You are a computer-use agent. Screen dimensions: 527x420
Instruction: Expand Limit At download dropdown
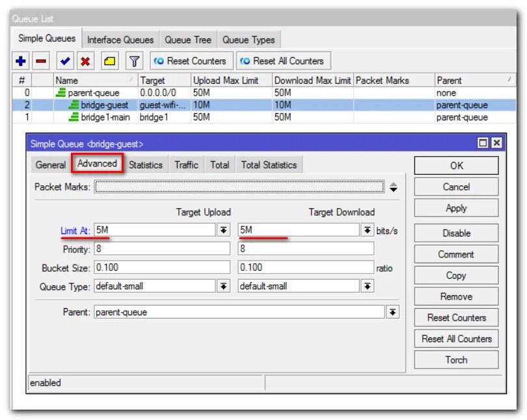tap(368, 230)
